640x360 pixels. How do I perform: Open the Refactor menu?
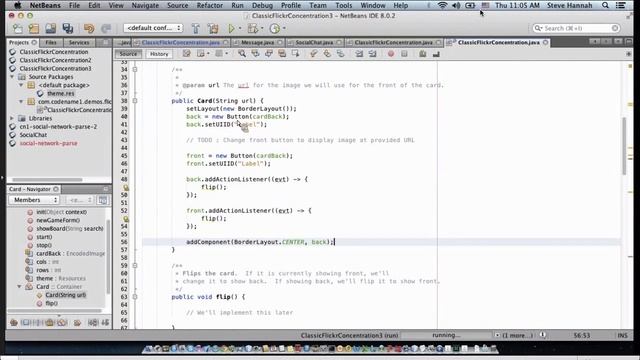tap(210, 5)
